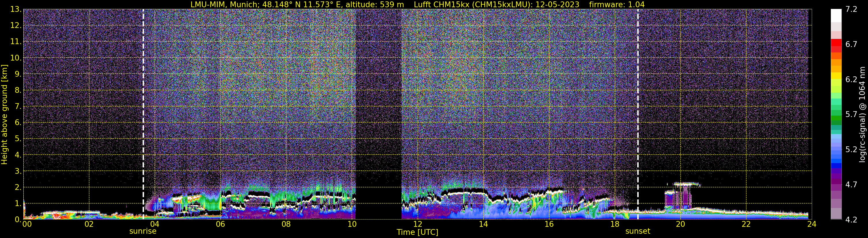Screen dimensions: 868x238
Task: Click the 'Height above ground [km]' axis label
Action: point(4,115)
